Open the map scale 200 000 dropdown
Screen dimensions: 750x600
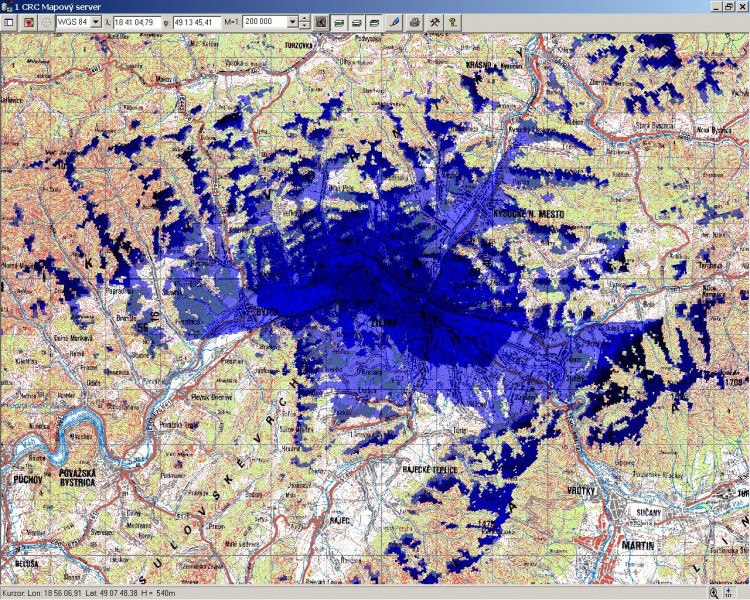click(290, 21)
